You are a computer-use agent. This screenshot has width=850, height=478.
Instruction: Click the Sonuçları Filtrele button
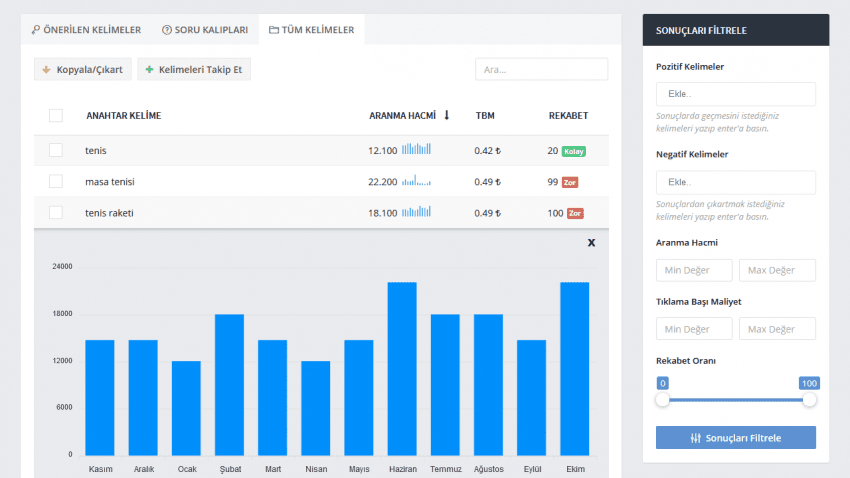coord(736,437)
